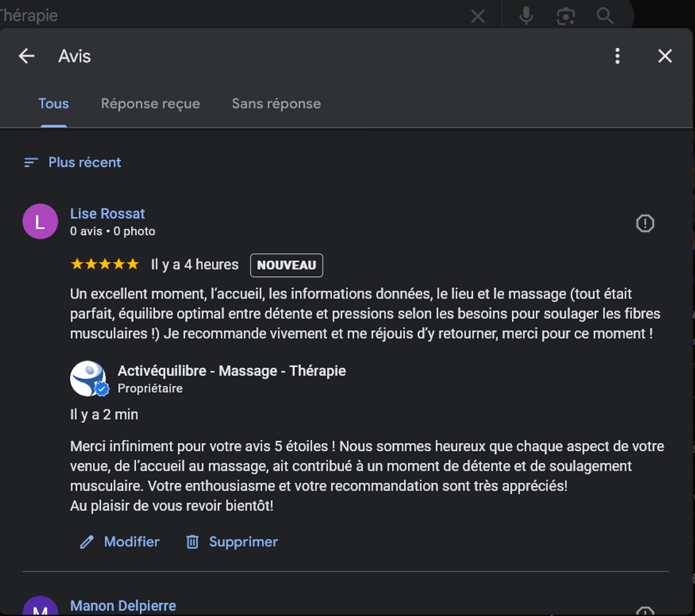Click the back arrow next to Avis
Screen dimensions: 695x616
(27, 56)
